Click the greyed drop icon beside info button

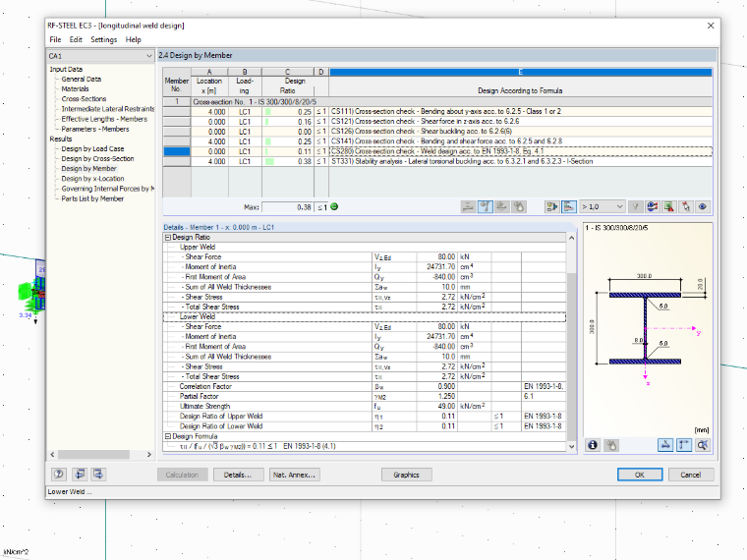(x=611, y=445)
